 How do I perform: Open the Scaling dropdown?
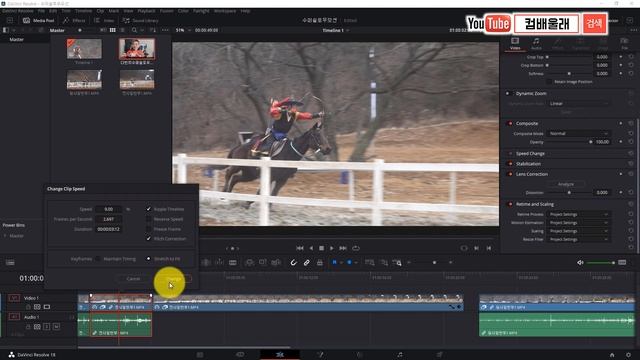tap(578, 231)
